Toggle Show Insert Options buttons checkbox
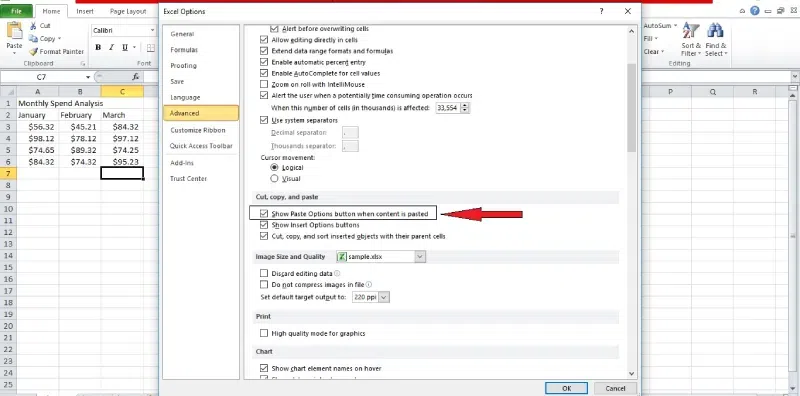 (264, 225)
